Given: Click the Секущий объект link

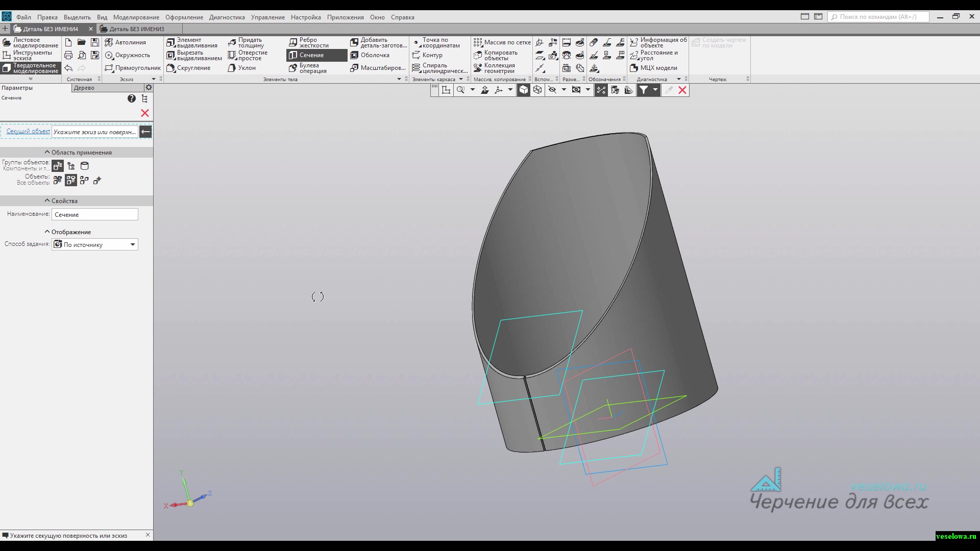Looking at the screenshot, I should click(x=28, y=132).
